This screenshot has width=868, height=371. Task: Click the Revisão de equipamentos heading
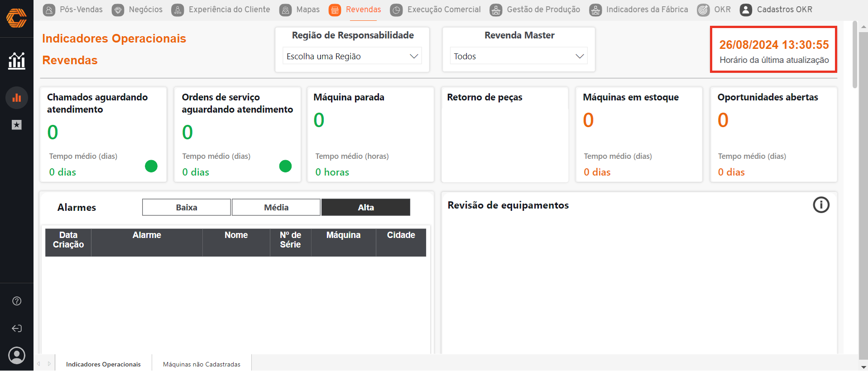pos(508,205)
